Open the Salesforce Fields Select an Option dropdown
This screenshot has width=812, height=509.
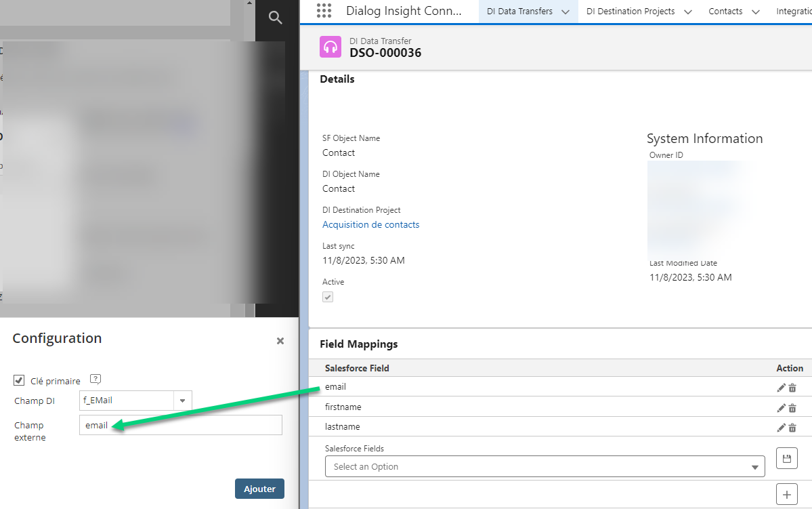point(544,466)
